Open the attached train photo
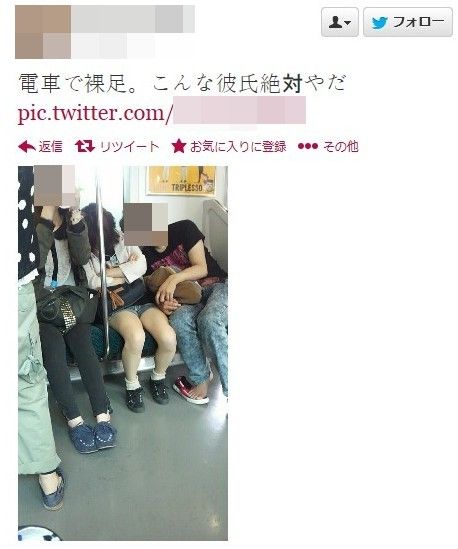This screenshot has width=458, height=549. pos(123,353)
